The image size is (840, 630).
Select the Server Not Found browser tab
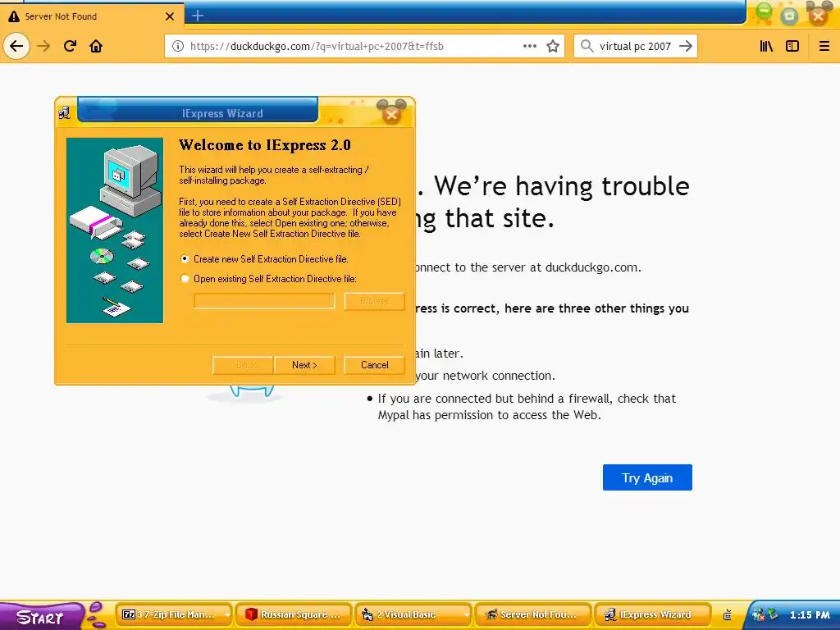point(91,16)
